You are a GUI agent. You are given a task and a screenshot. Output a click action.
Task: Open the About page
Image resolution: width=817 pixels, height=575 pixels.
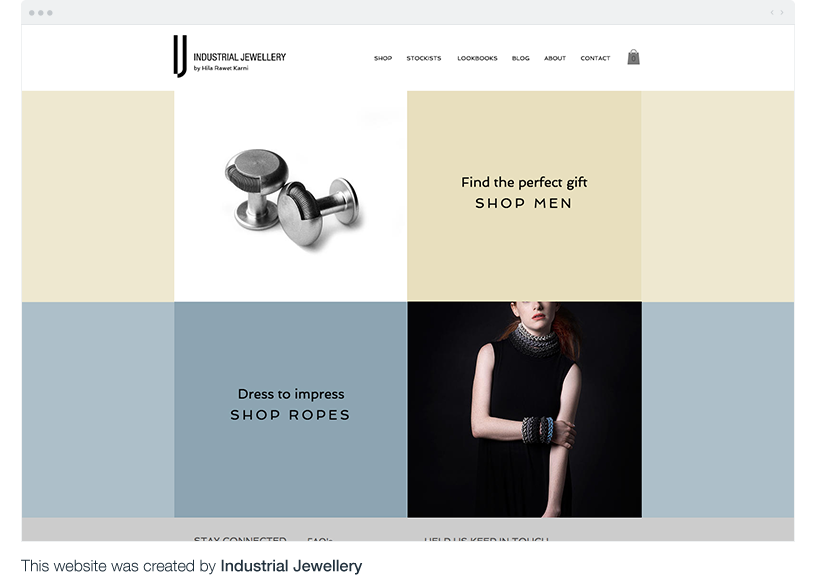click(555, 58)
